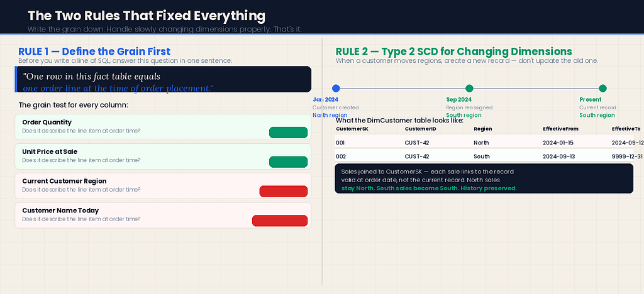Screen dimensions: 644x294
Task: Click the question text under Order Quantity
Action: point(81,131)
